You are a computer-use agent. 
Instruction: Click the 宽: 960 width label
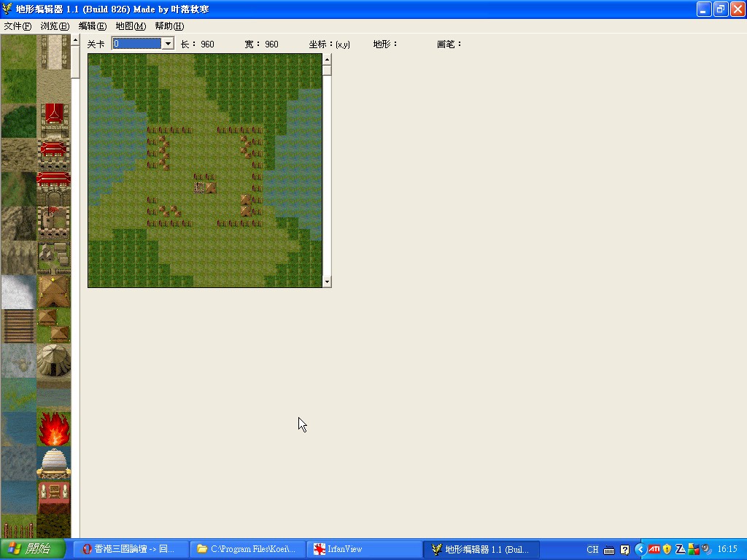pyautogui.click(x=261, y=44)
